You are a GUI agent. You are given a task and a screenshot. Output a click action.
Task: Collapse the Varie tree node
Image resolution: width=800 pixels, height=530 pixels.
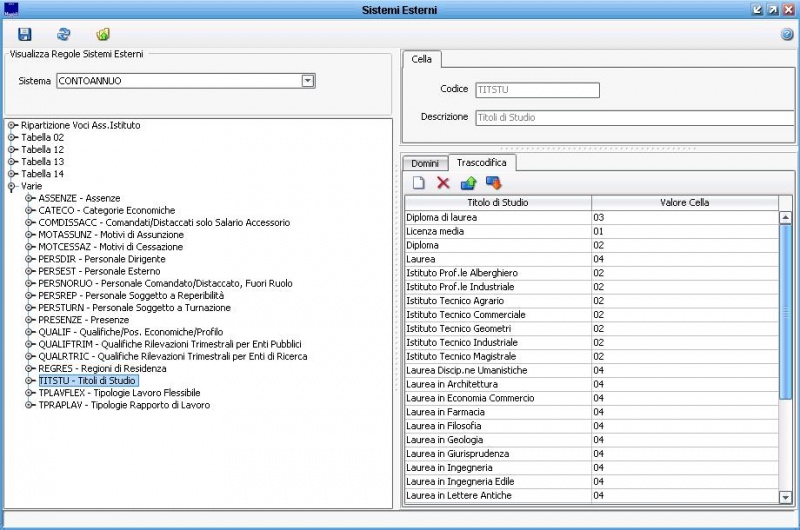13,185
